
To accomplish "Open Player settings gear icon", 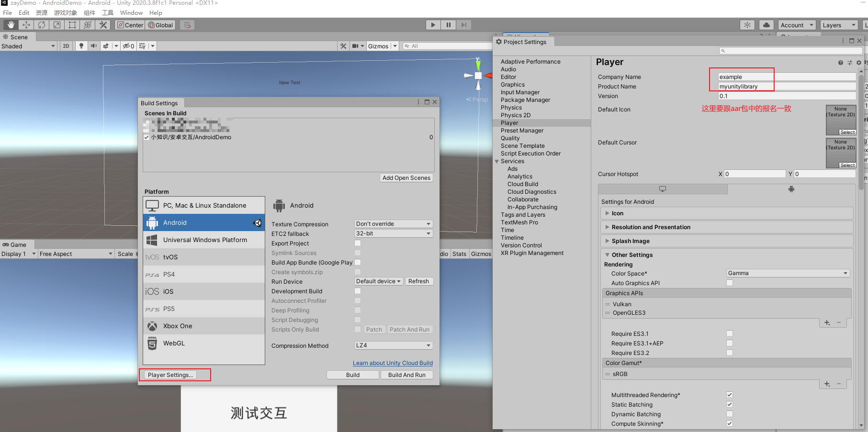I will tap(859, 63).
